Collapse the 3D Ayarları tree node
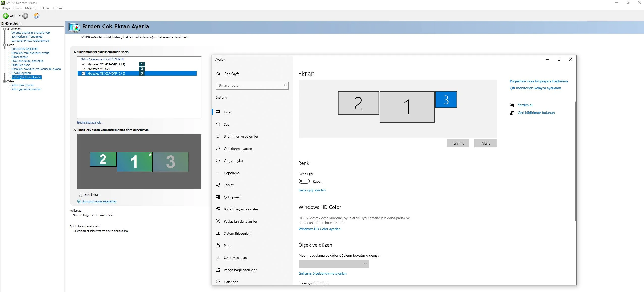644x292 pixels. pos(4,29)
